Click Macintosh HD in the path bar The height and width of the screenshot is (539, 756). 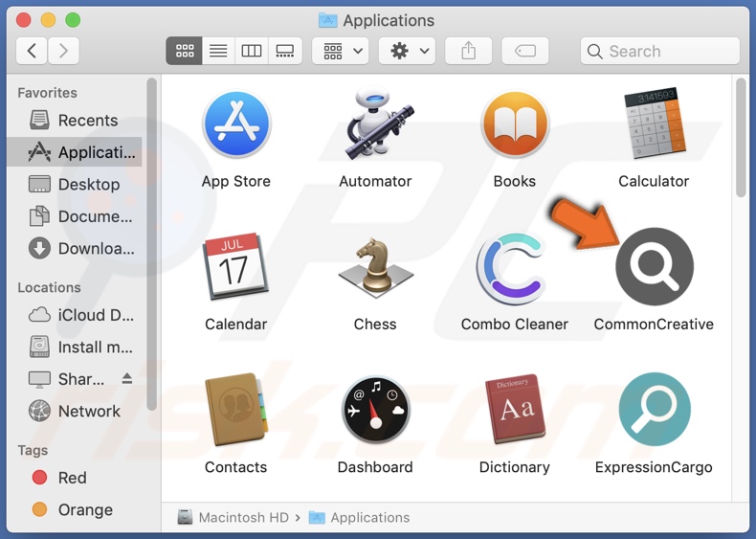tap(233, 517)
